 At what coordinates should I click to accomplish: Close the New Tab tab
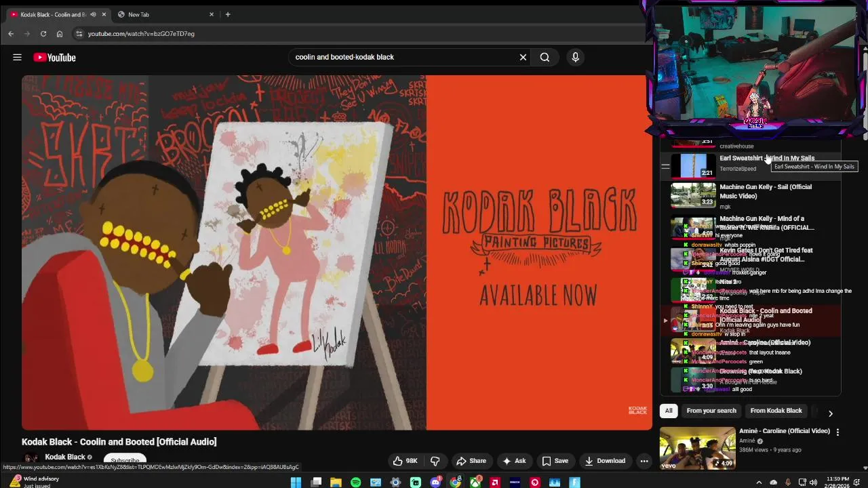point(212,14)
